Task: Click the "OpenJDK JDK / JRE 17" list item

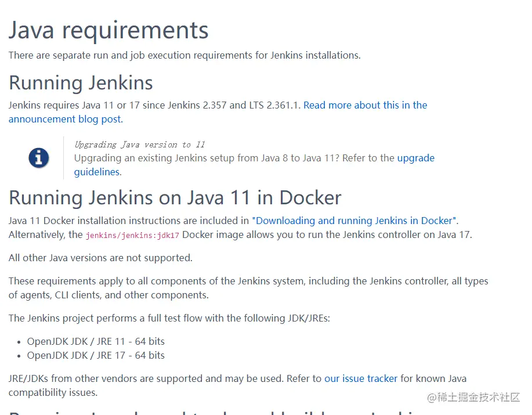Action: [x=96, y=355]
